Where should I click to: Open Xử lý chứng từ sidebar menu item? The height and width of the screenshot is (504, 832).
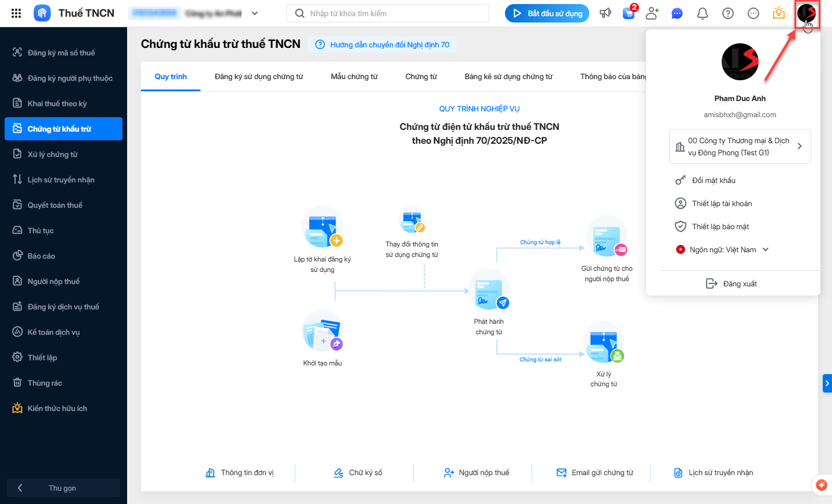tap(64, 154)
